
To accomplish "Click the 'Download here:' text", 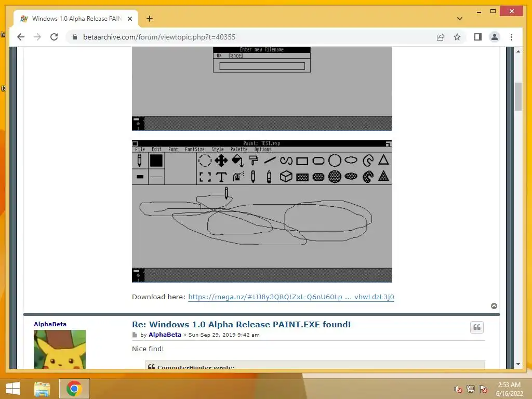I will pyautogui.click(x=158, y=297).
